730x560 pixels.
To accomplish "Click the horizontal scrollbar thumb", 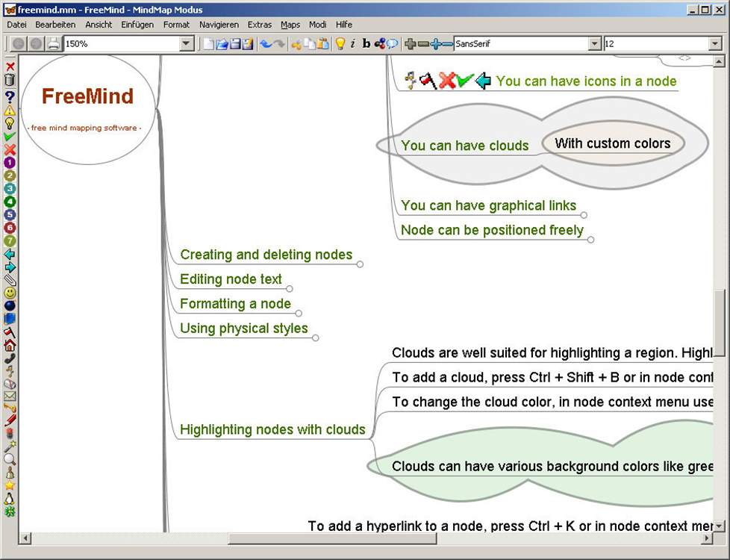I will pyautogui.click(x=332, y=538).
